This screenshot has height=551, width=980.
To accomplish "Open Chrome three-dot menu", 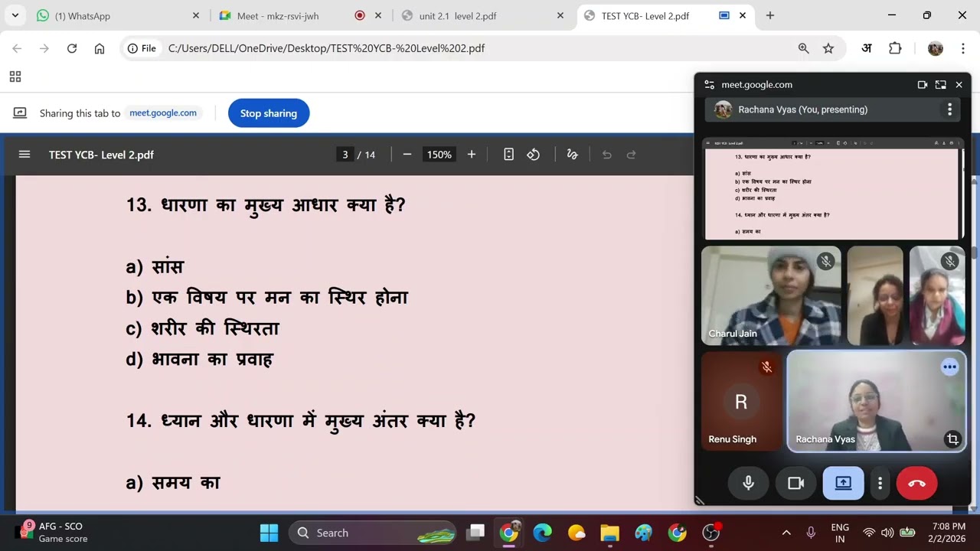I will click(962, 48).
